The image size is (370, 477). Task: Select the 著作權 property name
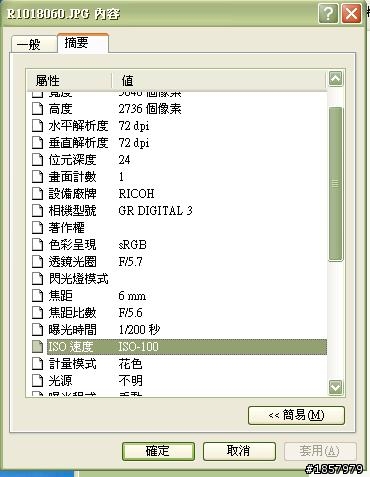[x=66, y=228]
